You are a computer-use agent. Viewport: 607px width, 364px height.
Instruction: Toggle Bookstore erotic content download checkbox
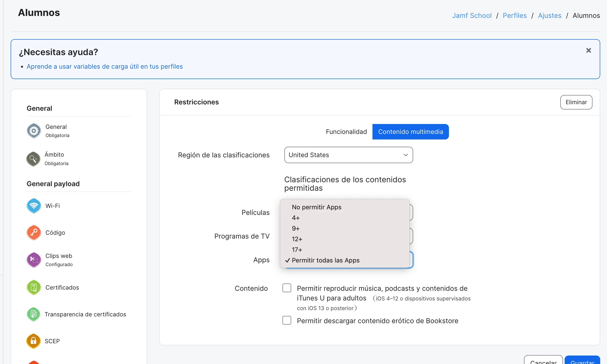point(287,320)
